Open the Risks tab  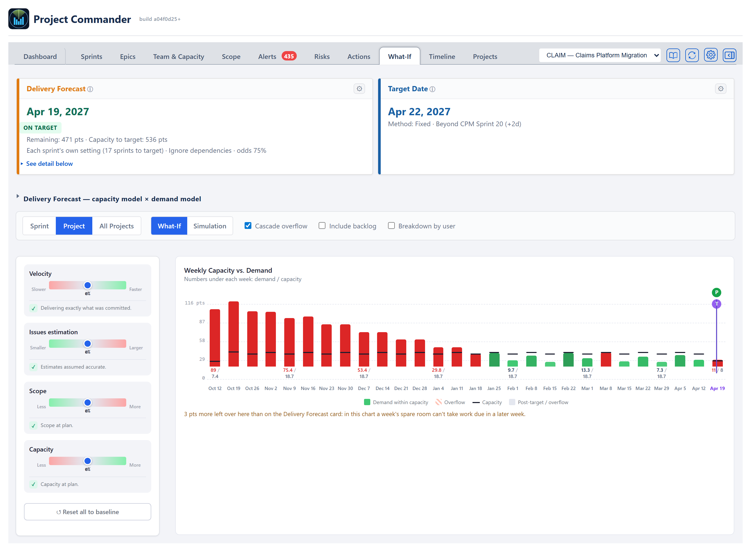point(322,57)
